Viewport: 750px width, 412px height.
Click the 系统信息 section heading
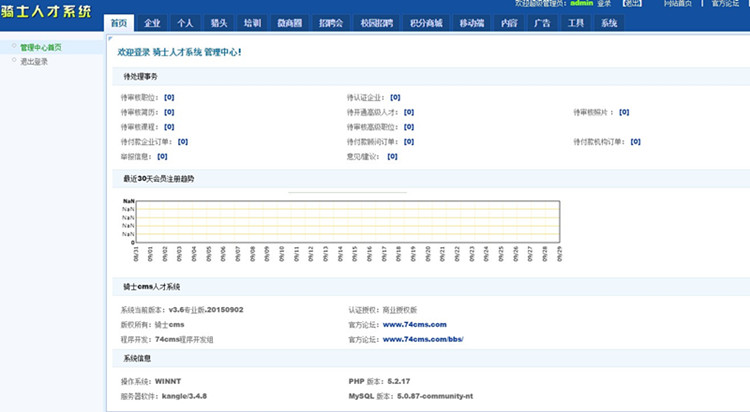click(137, 358)
